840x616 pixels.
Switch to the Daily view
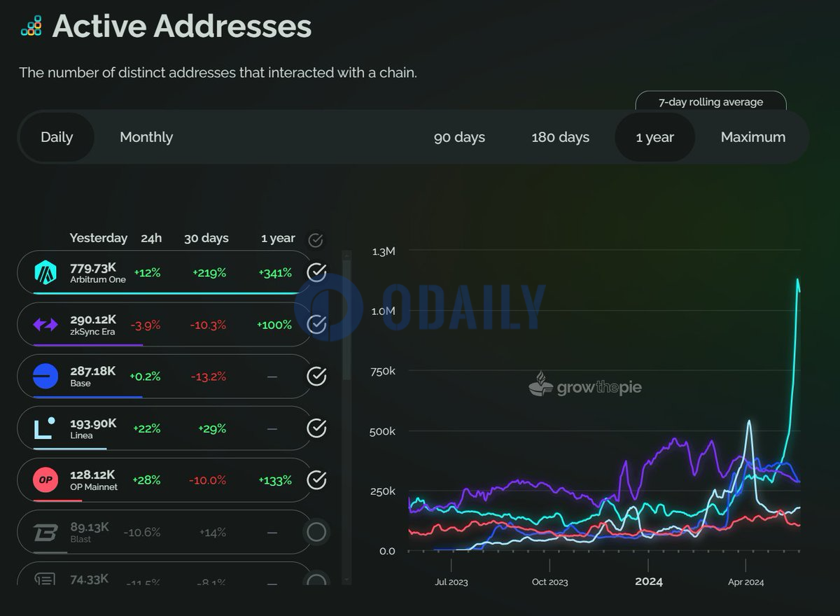coord(57,137)
